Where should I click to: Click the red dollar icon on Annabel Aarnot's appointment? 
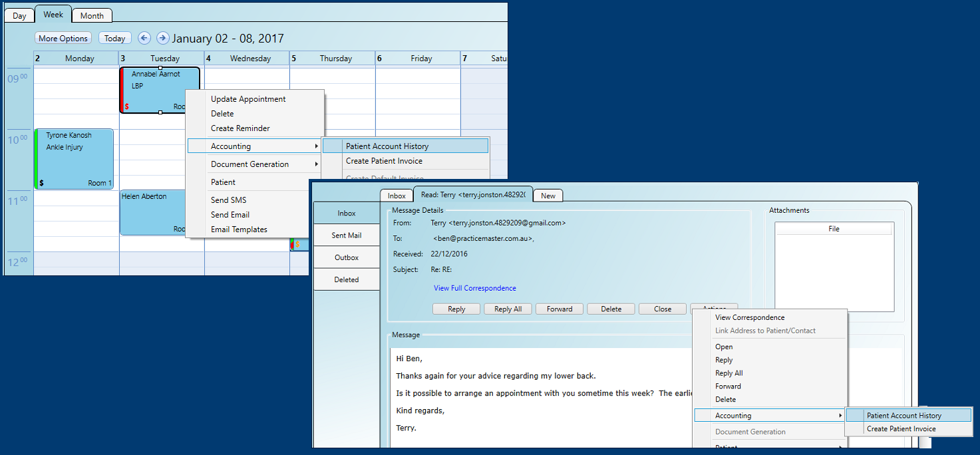127,105
